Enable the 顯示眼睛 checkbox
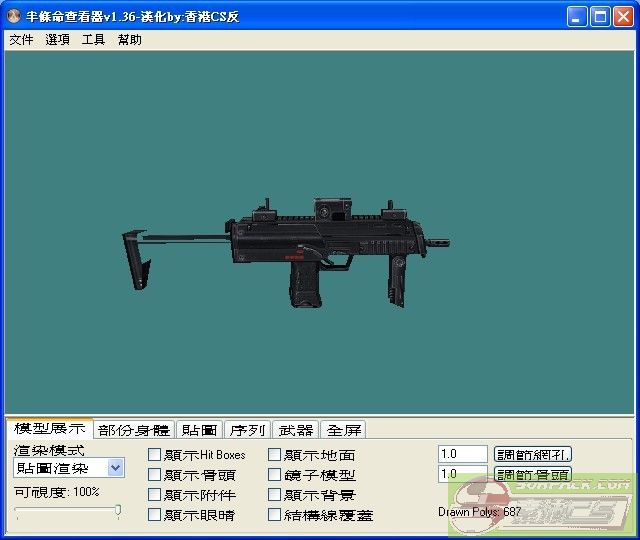 154,515
